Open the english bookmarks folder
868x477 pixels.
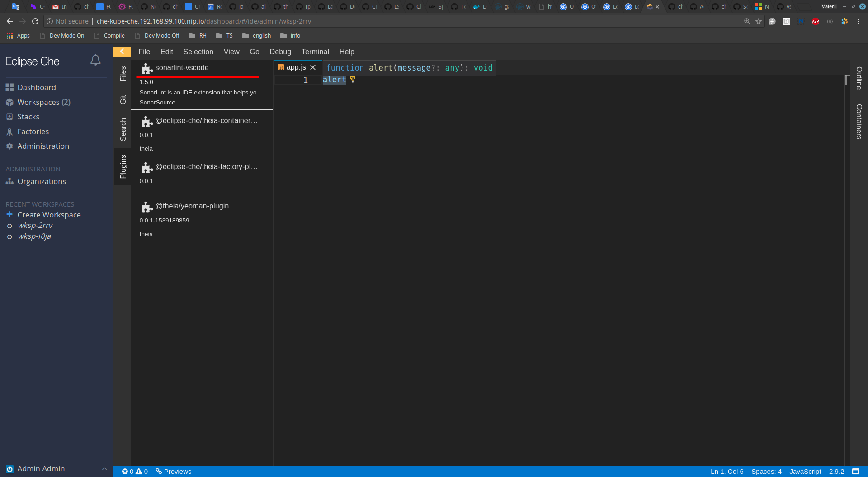(x=256, y=35)
